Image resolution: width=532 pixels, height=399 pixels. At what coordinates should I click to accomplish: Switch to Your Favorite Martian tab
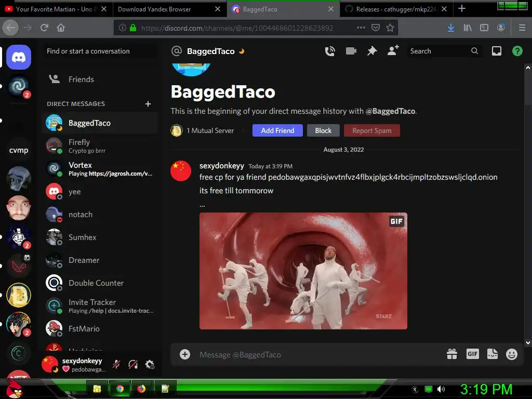pos(56,9)
